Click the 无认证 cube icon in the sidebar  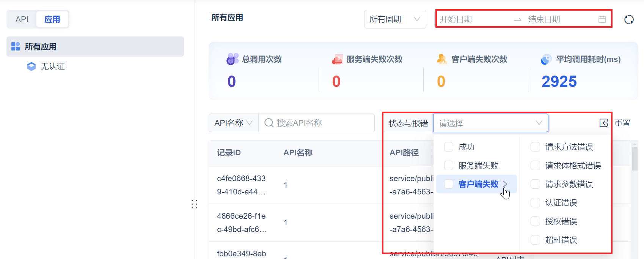pyautogui.click(x=31, y=66)
